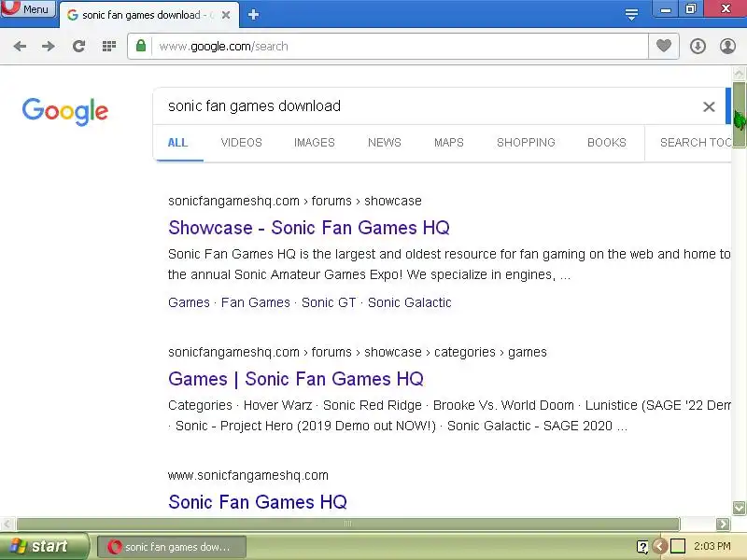
Task: Open Speed Dial grid icon
Action: [109, 46]
